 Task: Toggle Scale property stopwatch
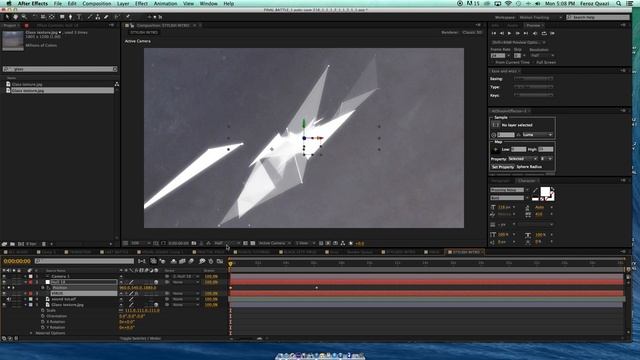pyautogui.click(x=43, y=311)
